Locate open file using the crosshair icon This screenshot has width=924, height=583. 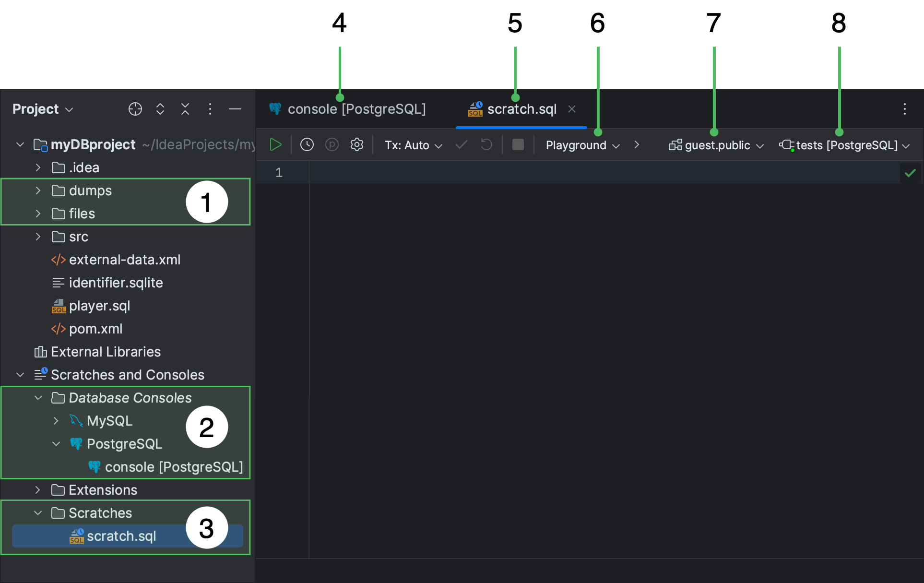(135, 109)
